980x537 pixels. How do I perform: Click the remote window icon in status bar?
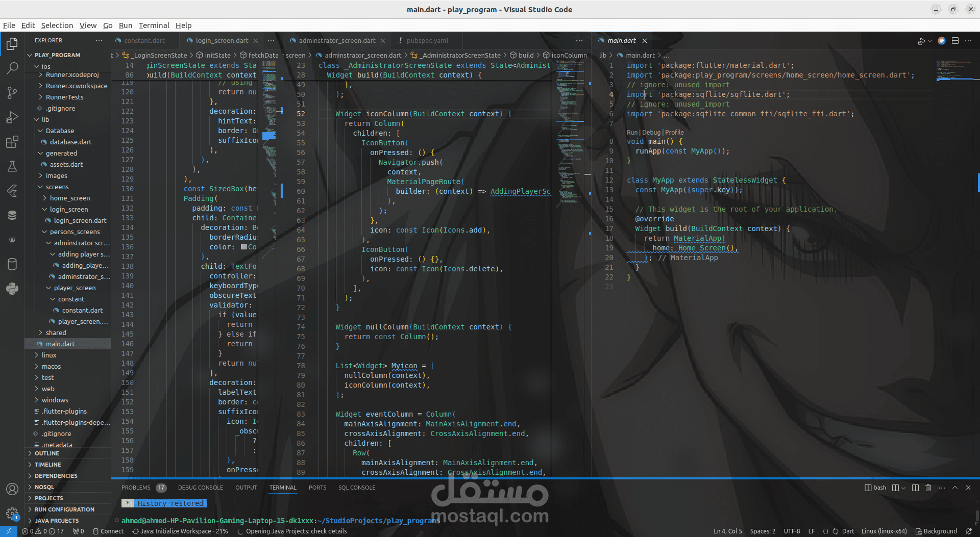click(8, 531)
